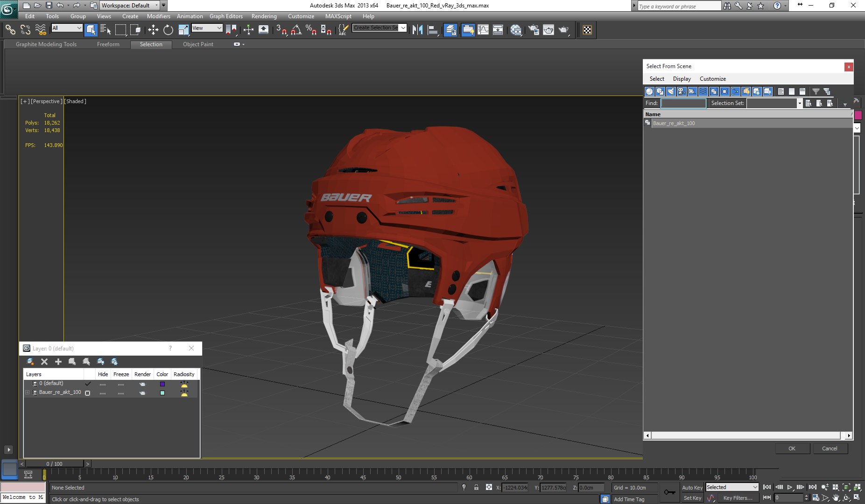Activate the Select and Link tool
This screenshot has height=504, width=865.
point(10,30)
